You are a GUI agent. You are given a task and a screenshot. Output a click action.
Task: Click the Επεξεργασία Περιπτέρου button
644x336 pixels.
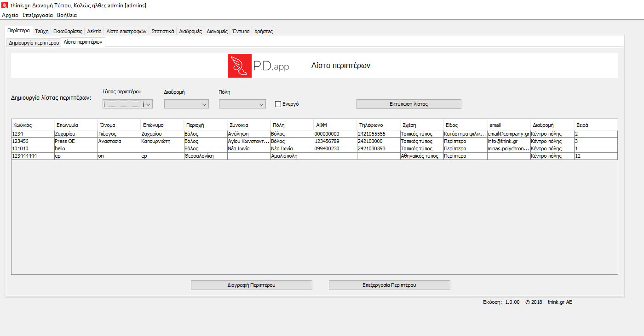click(x=389, y=285)
